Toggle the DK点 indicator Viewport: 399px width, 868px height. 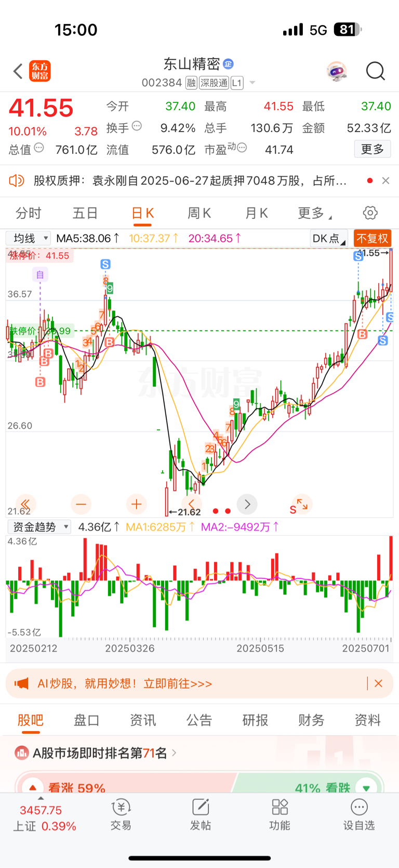[x=329, y=238]
